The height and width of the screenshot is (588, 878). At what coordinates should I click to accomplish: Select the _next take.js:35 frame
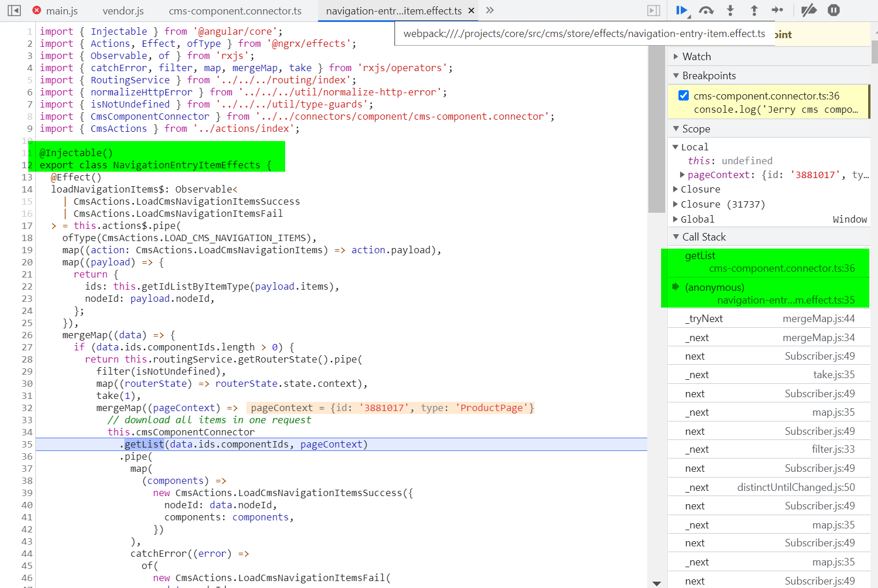point(769,375)
